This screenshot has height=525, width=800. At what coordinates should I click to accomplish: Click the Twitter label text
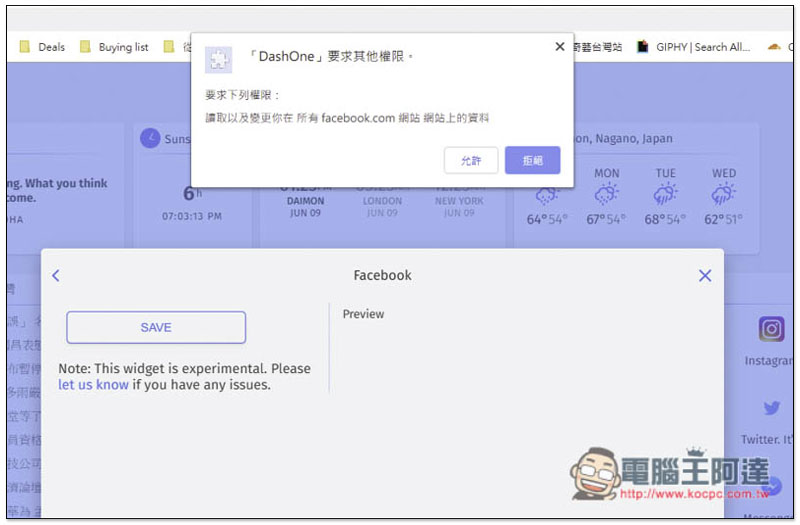pos(767,439)
